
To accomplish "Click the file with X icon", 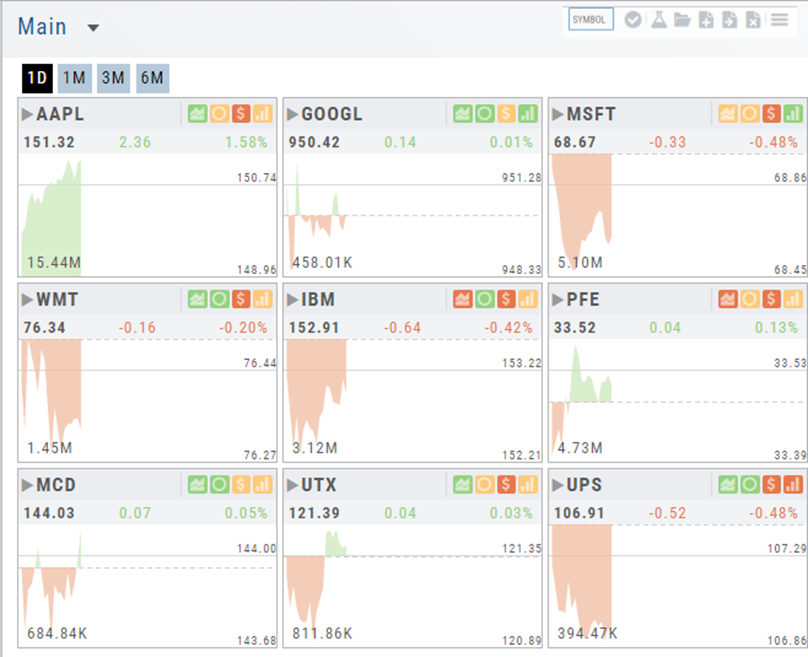I will pyautogui.click(x=753, y=20).
